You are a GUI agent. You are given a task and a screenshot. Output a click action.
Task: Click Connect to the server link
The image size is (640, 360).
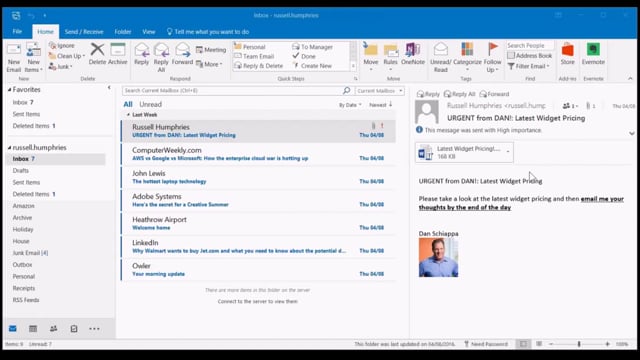[258, 301]
